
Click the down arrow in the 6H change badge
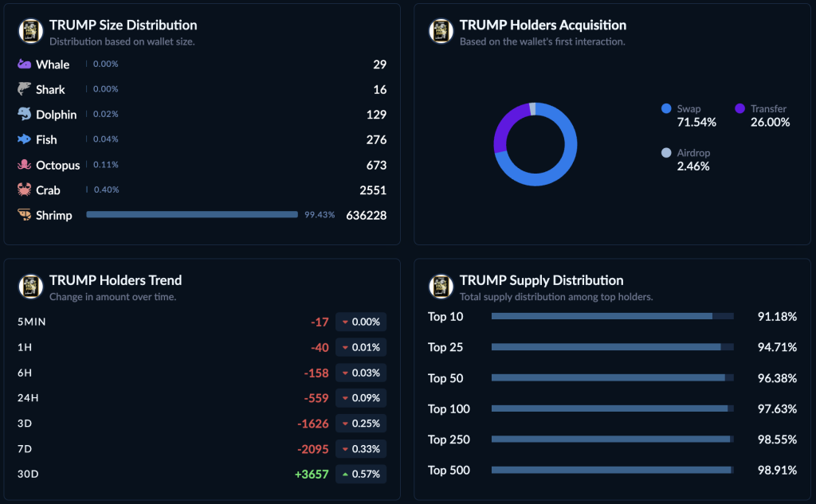pos(345,373)
